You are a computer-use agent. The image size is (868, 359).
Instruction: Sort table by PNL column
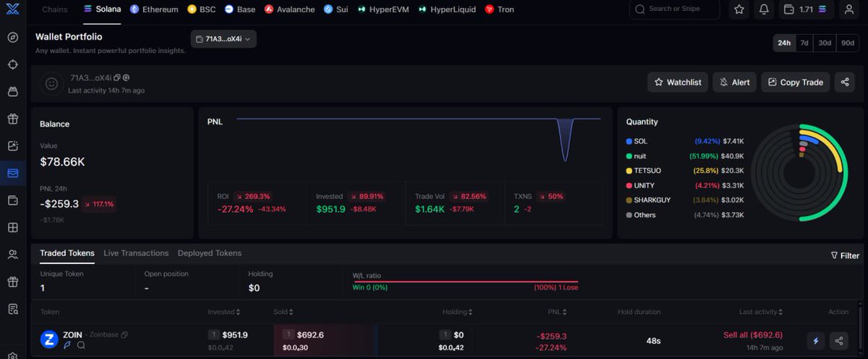[558, 312]
